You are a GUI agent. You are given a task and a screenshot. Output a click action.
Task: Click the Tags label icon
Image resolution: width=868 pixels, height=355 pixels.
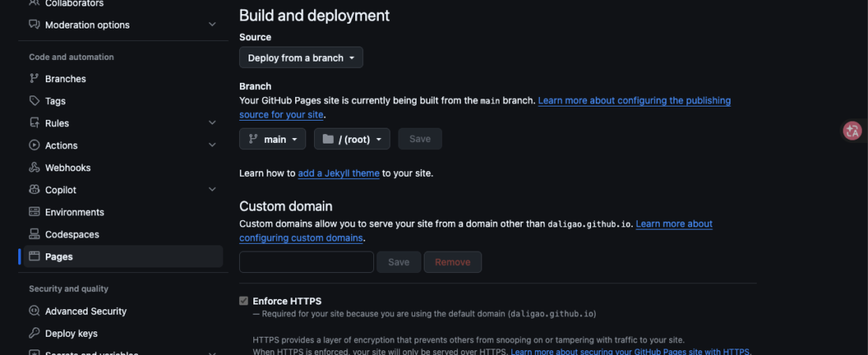click(x=34, y=101)
